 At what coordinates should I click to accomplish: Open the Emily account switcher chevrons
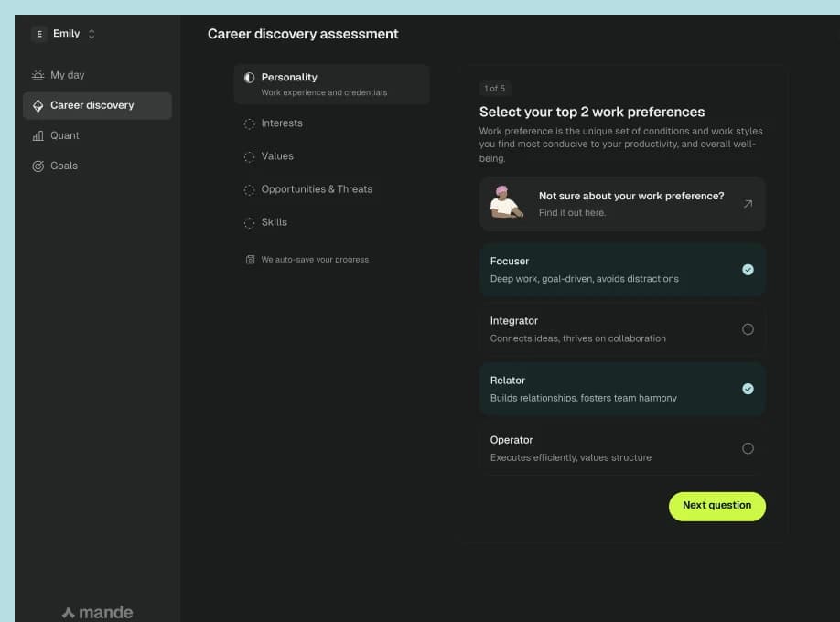[92, 34]
